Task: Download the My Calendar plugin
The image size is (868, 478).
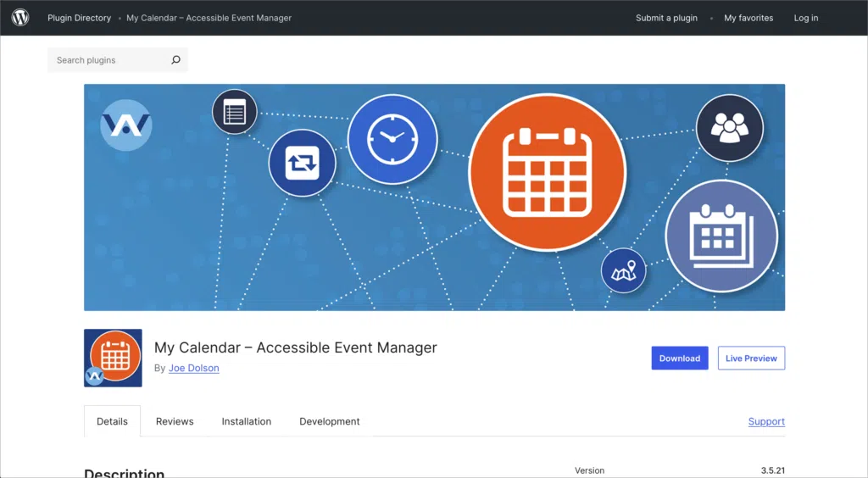Action: (x=680, y=358)
